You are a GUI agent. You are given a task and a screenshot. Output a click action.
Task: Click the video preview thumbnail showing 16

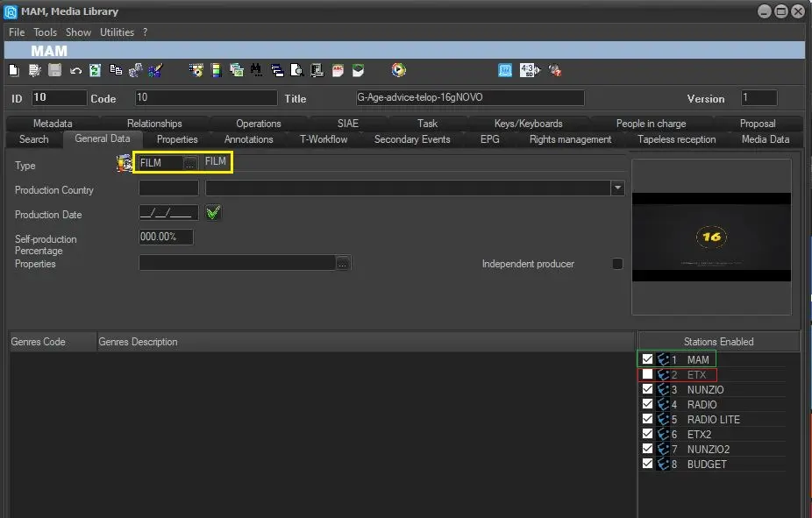[711, 237]
